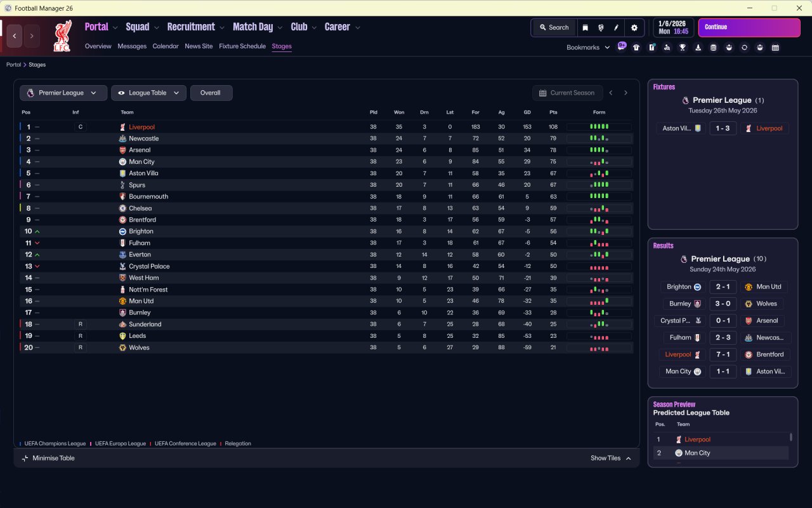Click the Continue button
The width and height of the screenshot is (812, 508).
tap(749, 27)
